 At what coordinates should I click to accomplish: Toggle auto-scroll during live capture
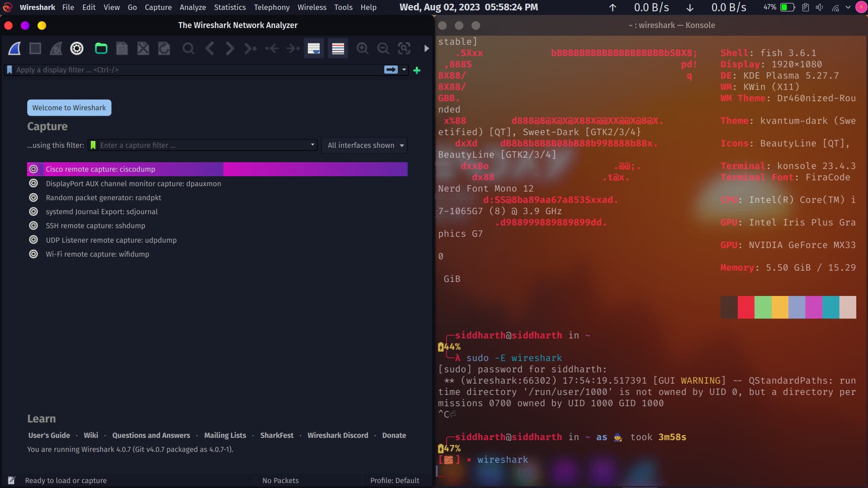pos(314,48)
